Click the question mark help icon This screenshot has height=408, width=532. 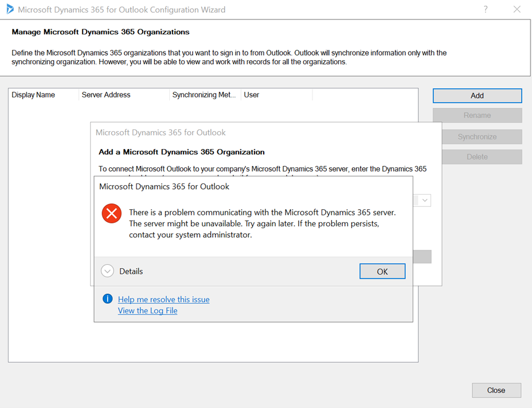click(486, 9)
